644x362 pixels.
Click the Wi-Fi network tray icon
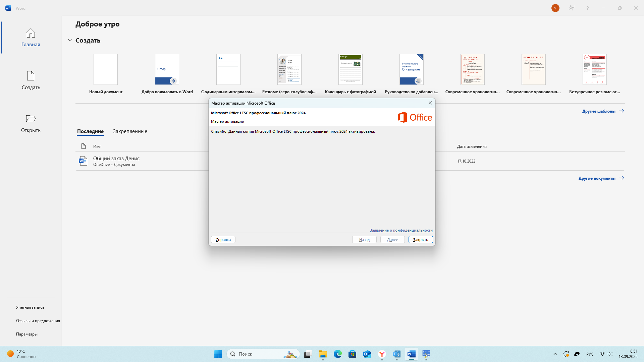pos(602,354)
